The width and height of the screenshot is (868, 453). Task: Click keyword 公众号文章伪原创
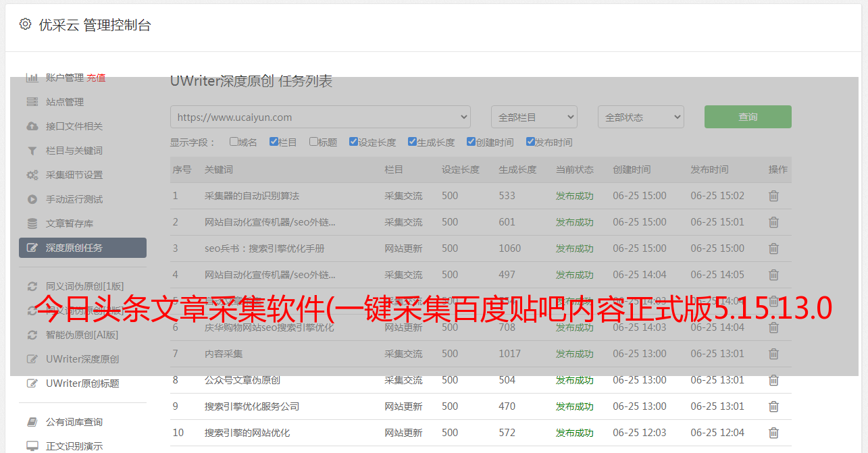[242, 380]
